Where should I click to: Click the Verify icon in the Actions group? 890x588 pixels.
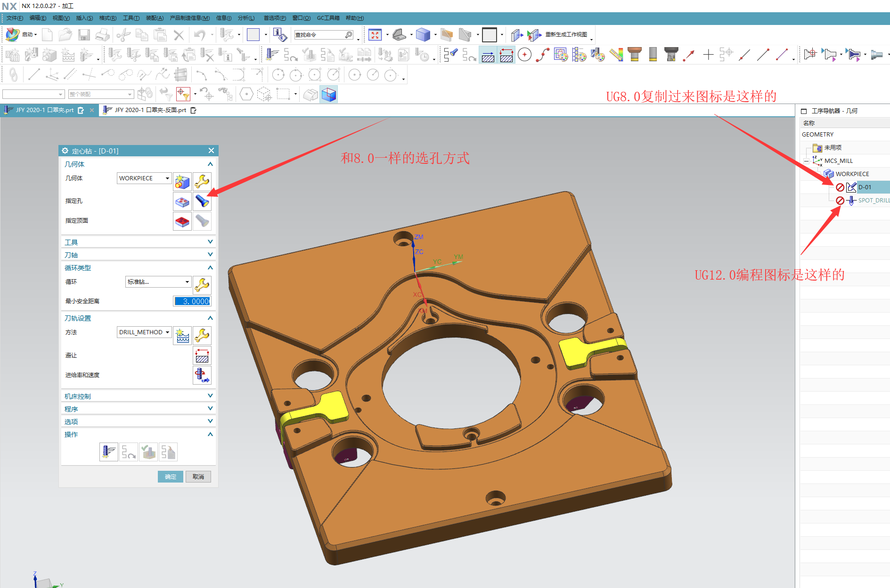tap(148, 452)
